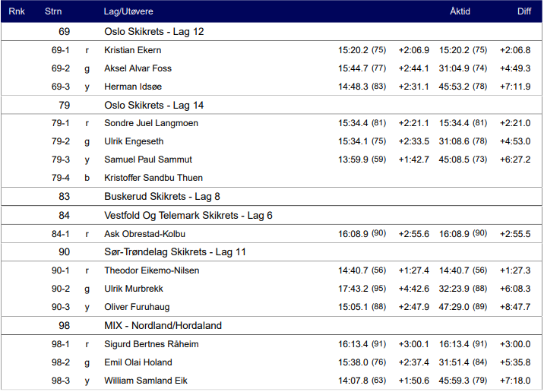Select Theodor Eikemo-Nilsen in the list
The width and height of the screenshot is (544, 392).
151,270
